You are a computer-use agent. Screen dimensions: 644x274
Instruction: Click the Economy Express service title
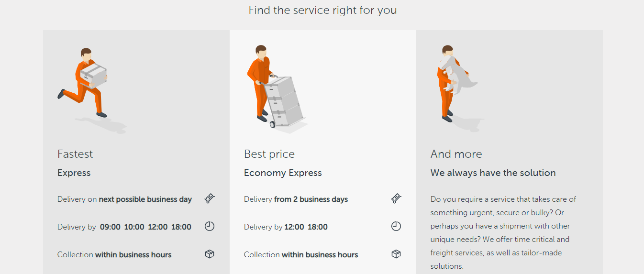click(x=283, y=173)
